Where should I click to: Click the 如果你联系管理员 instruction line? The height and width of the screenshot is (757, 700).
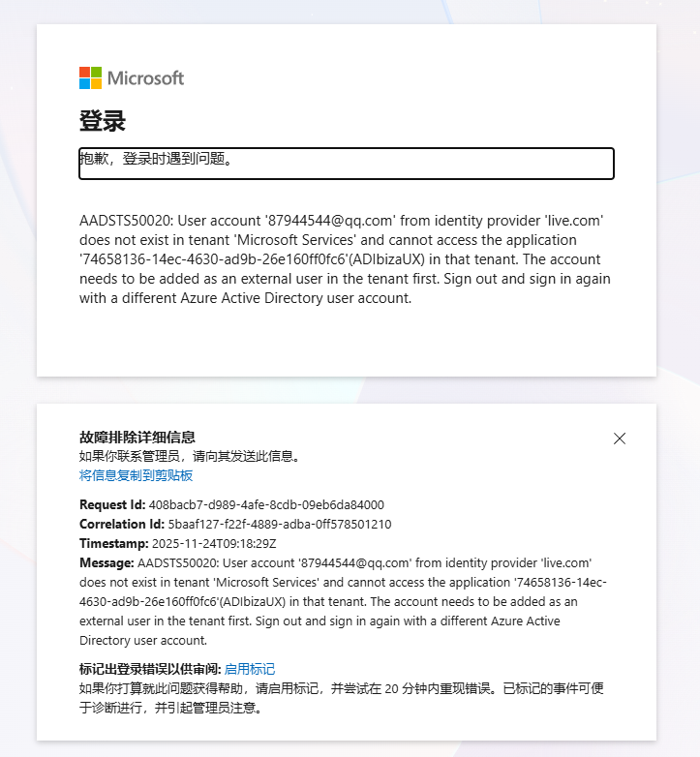click(190, 456)
